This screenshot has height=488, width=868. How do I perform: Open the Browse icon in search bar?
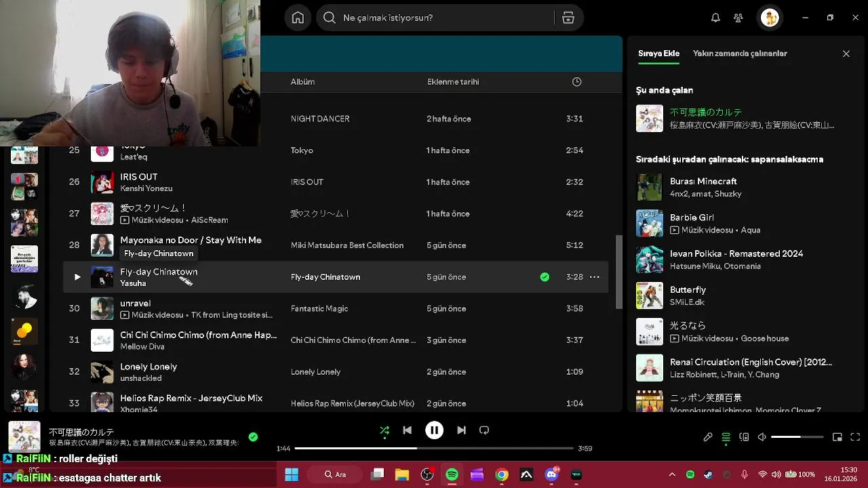coord(568,18)
